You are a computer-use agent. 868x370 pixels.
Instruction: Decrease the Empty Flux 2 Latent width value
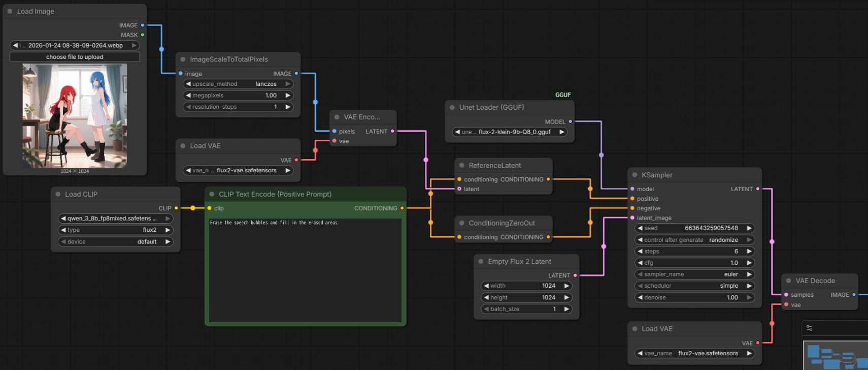point(486,286)
